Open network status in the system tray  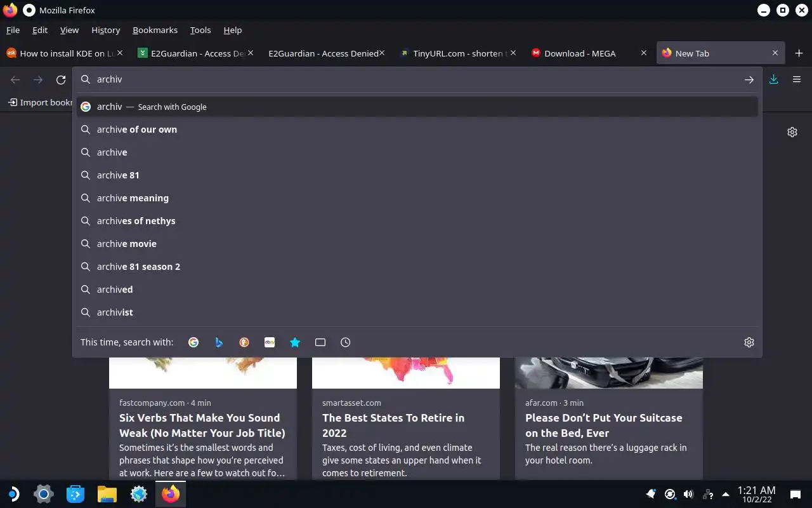point(708,494)
